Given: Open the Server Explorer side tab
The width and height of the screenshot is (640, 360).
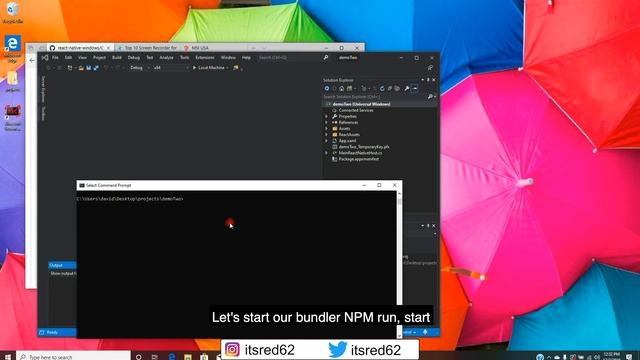Looking at the screenshot, I should click(43, 89).
